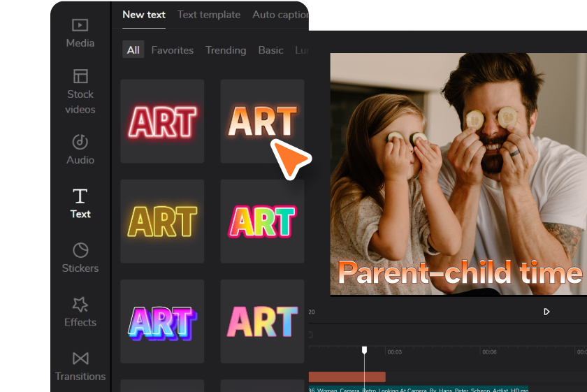
Task: Choose the pastel gradient ART style
Action: coord(262,321)
